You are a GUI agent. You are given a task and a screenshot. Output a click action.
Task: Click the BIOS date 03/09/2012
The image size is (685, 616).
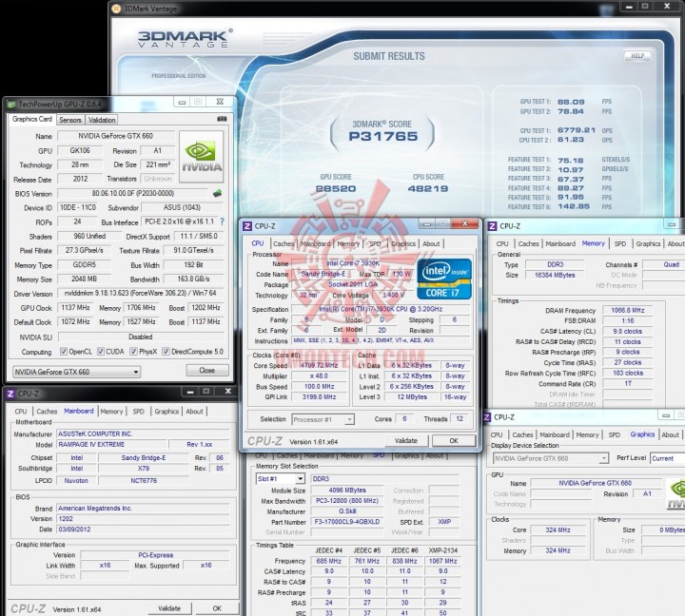(x=143, y=529)
